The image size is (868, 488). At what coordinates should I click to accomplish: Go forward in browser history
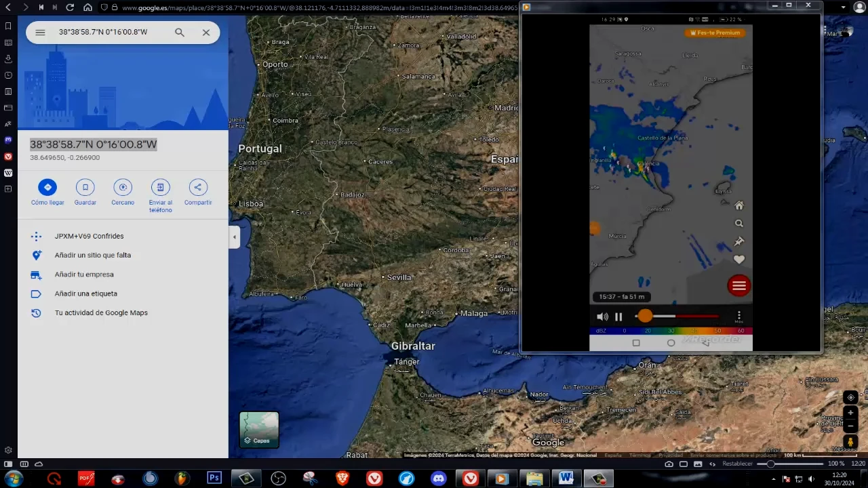[x=25, y=7]
